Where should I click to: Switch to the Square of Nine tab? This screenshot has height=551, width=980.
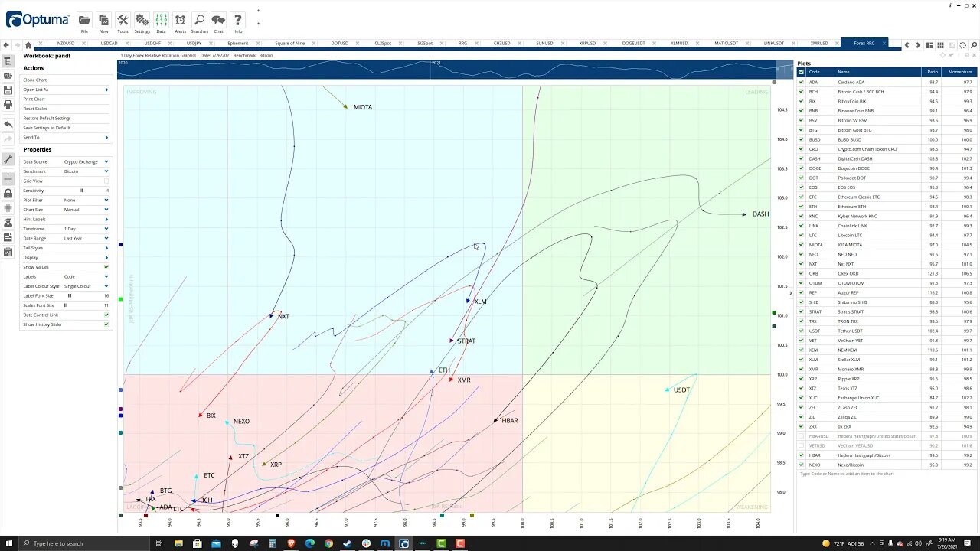click(x=289, y=44)
